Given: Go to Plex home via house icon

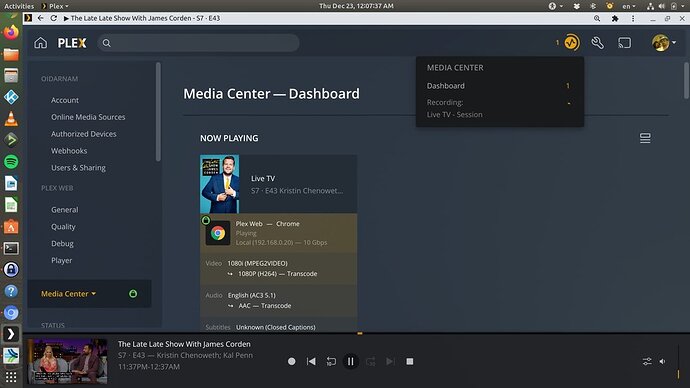Looking at the screenshot, I should (40, 43).
